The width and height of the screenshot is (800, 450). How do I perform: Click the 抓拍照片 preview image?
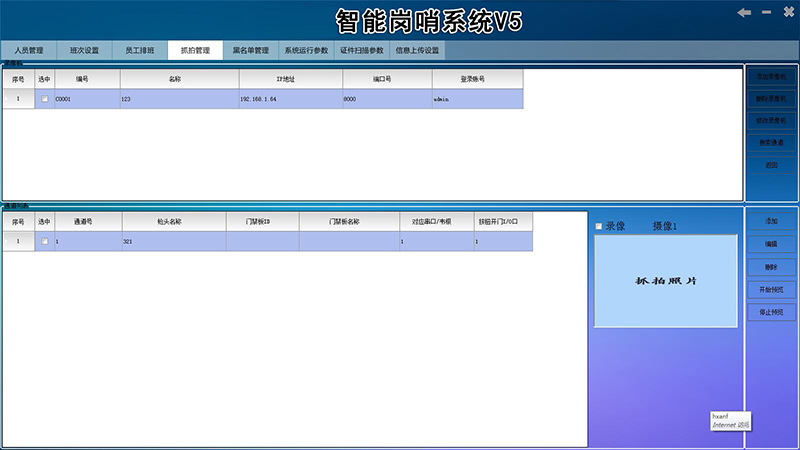pos(665,281)
